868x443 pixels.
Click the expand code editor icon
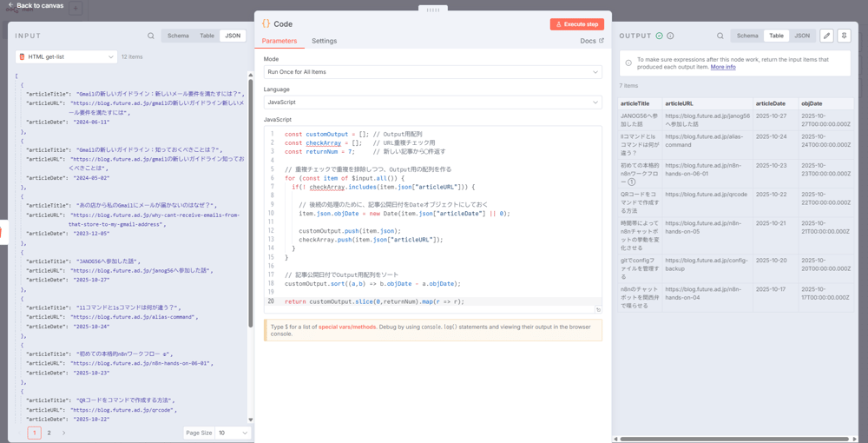[x=598, y=309]
